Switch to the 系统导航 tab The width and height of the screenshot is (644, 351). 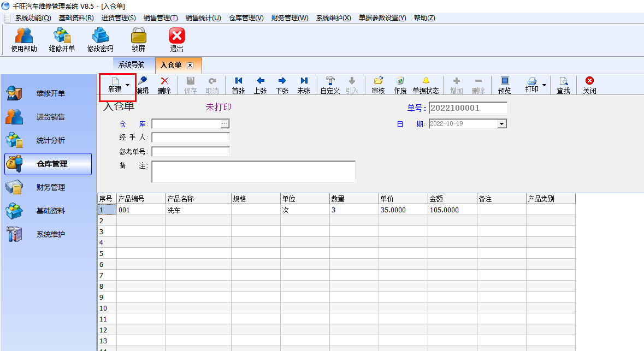tap(132, 65)
